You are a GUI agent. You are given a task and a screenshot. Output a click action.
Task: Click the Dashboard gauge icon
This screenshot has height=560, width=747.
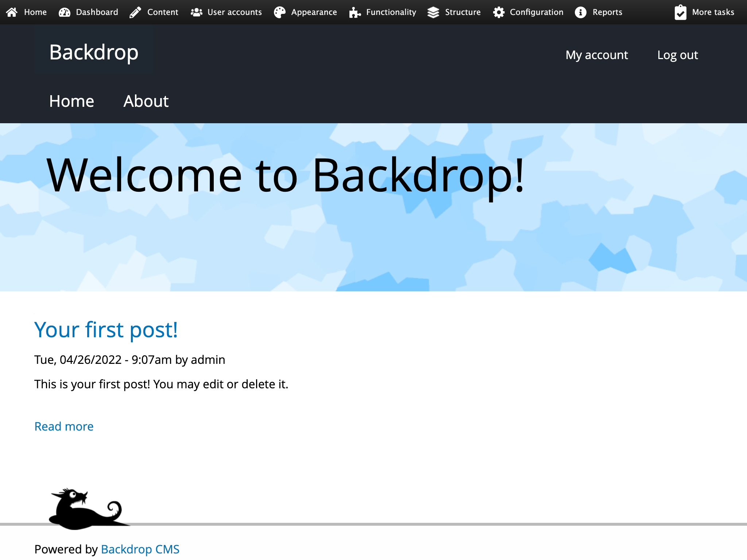[x=65, y=12]
